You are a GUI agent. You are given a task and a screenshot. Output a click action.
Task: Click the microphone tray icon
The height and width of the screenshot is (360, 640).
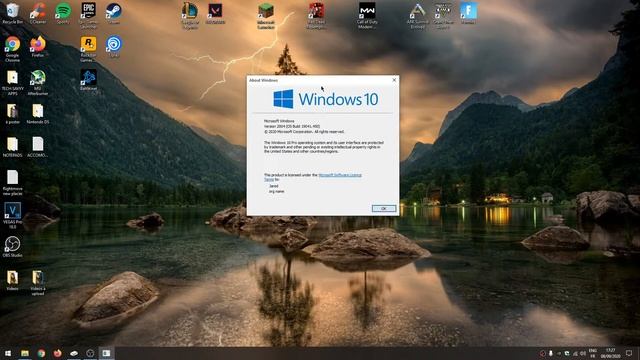551,353
